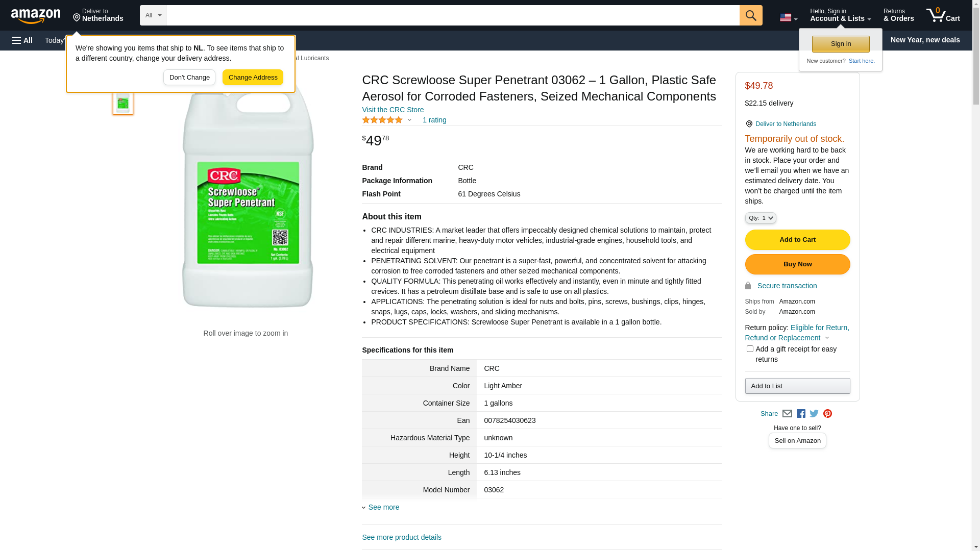The height and width of the screenshot is (551, 980).
Task: Share on Twitter icon
Action: [814, 414]
